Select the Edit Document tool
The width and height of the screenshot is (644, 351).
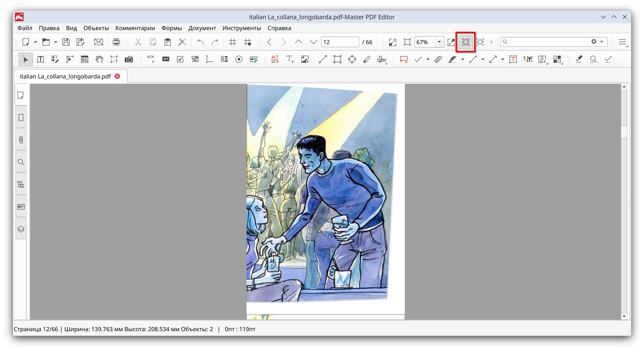pos(55,59)
